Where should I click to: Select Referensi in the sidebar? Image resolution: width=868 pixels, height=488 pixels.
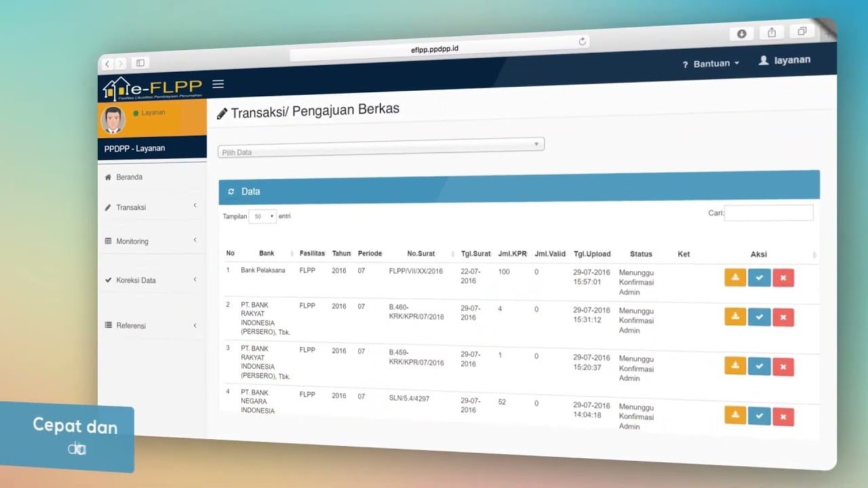pos(131,325)
